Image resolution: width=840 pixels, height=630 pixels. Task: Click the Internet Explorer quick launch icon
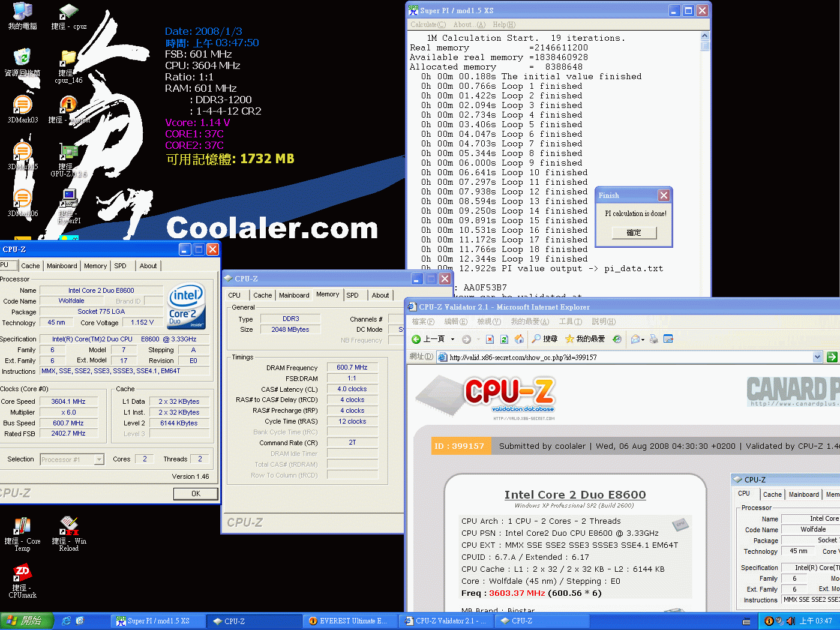66,621
